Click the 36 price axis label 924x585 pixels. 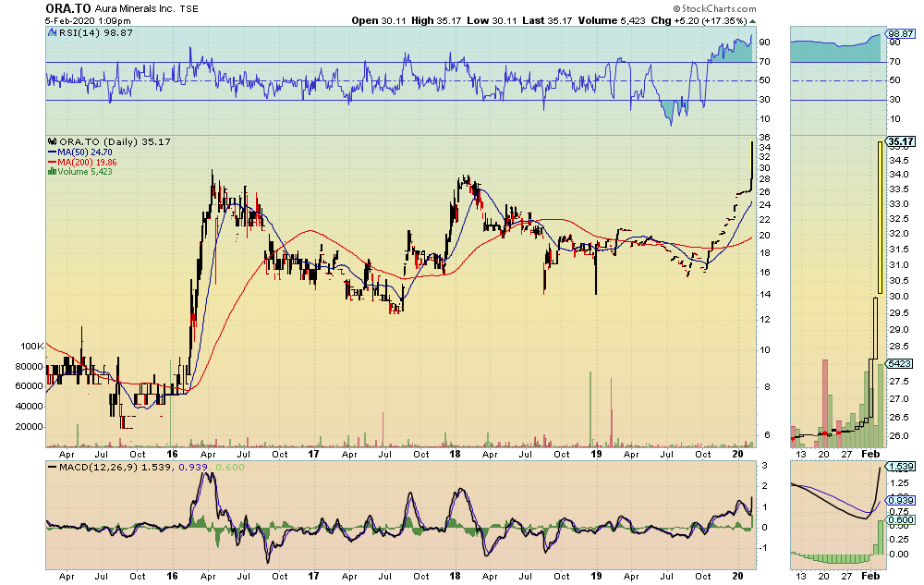click(764, 139)
